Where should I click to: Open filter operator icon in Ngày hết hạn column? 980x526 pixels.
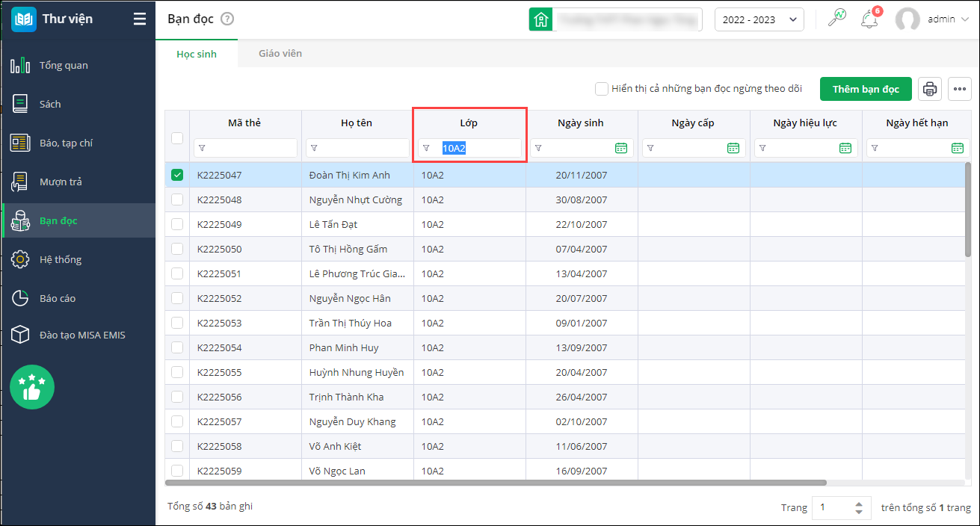[875, 148]
